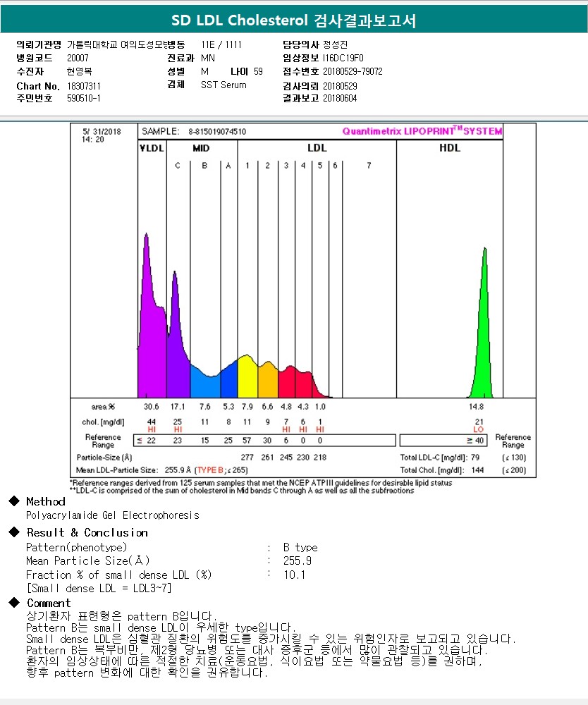Viewport: 588px width, 705px height.
Task: Select the yellow LDL 1 band area
Action: click(x=247, y=376)
